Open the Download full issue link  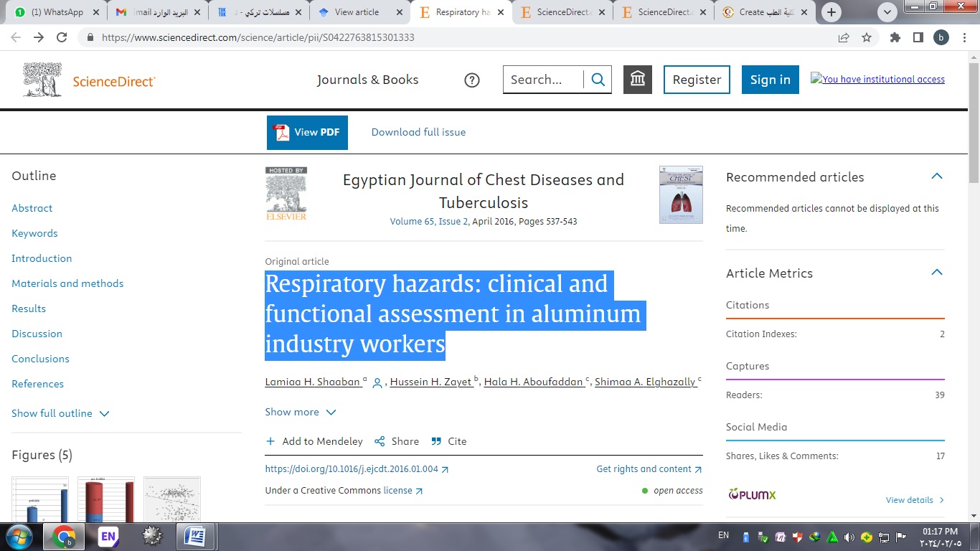(x=418, y=132)
